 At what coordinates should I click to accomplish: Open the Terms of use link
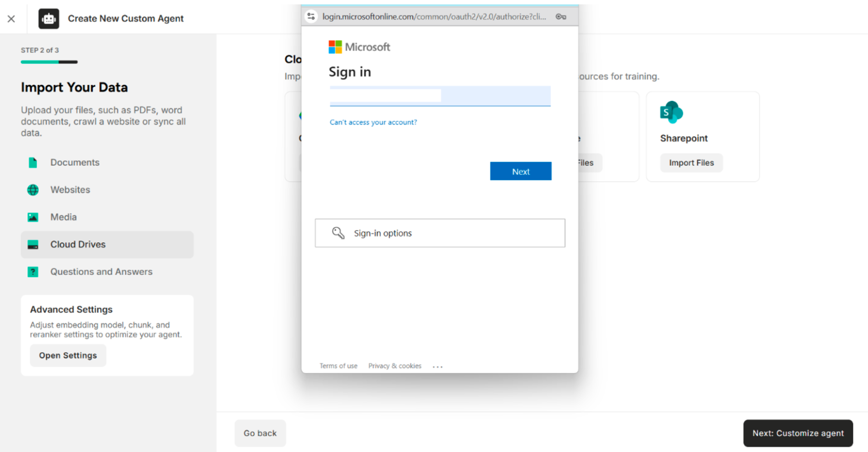(x=338, y=366)
